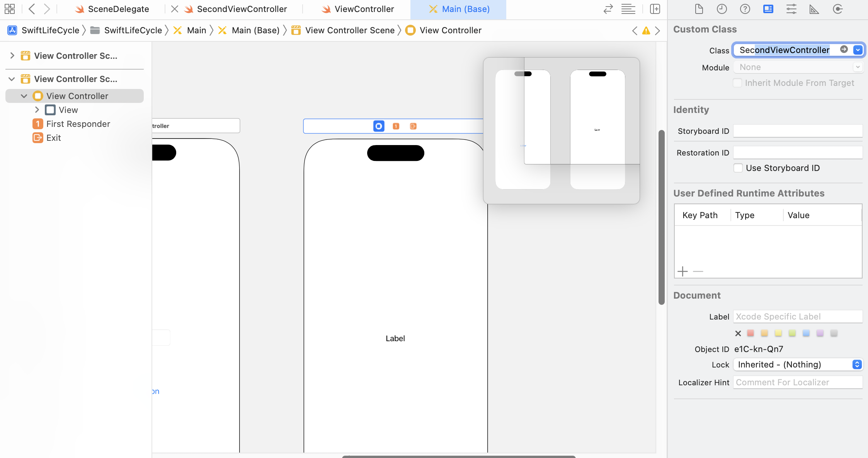The height and width of the screenshot is (458, 868).
Task: Expand the first View Controller Scene
Action: [x=12, y=56]
